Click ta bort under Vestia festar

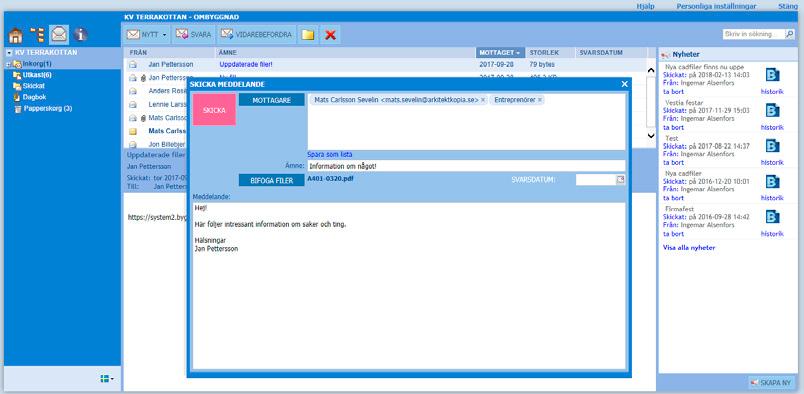click(x=673, y=127)
